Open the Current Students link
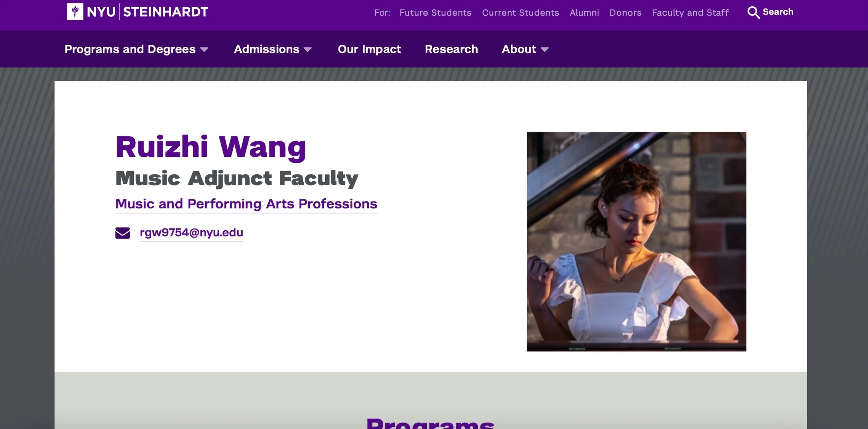 coord(520,13)
